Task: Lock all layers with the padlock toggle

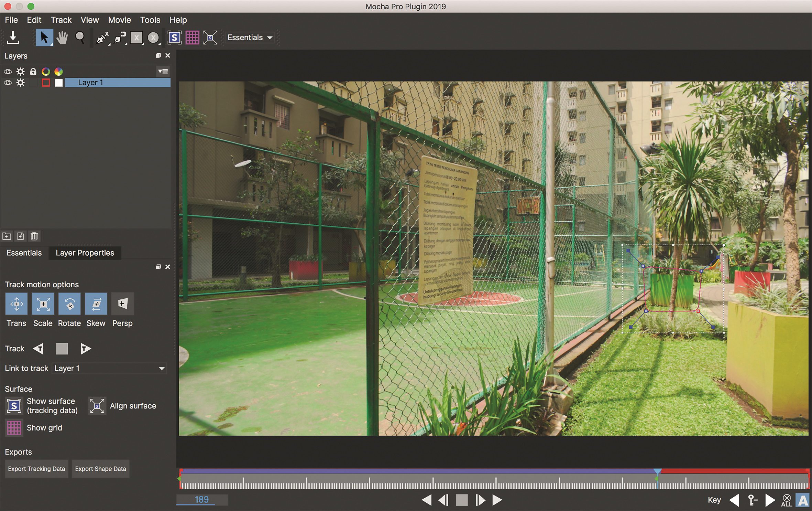Action: [33, 72]
